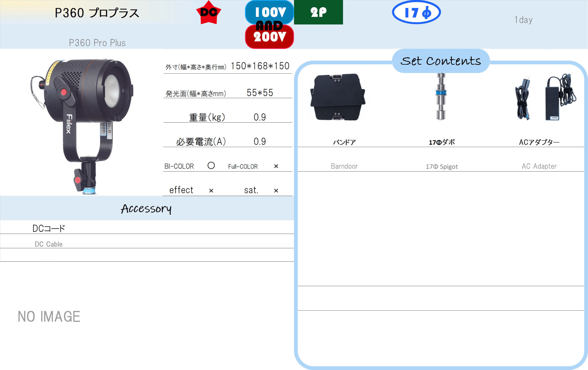The height and width of the screenshot is (370, 588).
Task: Click the sat. label
Action: (x=251, y=190)
